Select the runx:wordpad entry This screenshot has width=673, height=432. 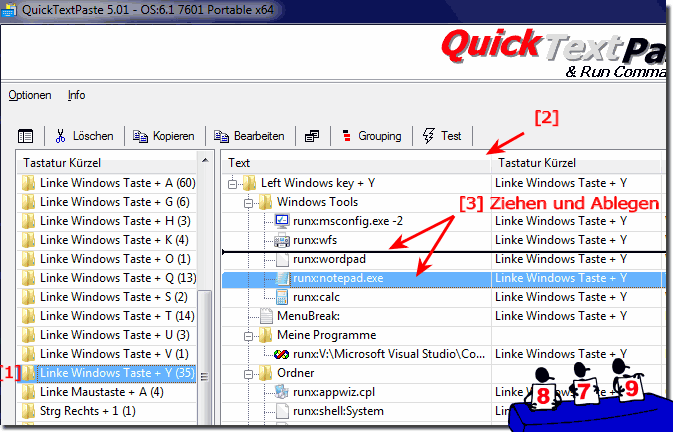click(329, 259)
